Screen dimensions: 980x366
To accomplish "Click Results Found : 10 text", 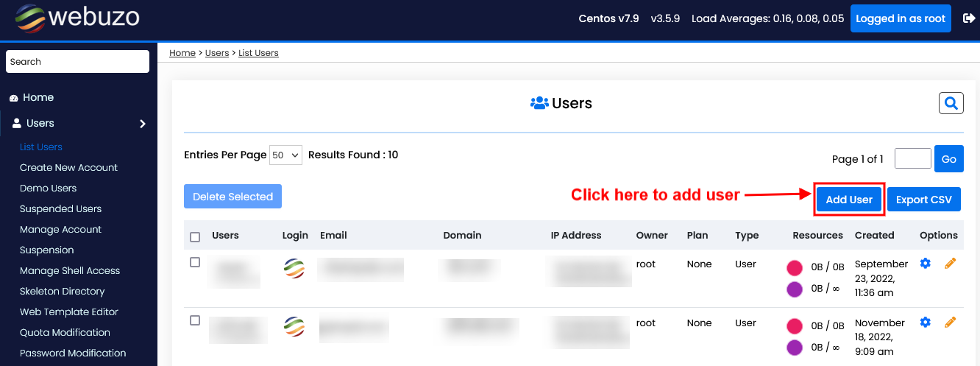I will 353,155.
